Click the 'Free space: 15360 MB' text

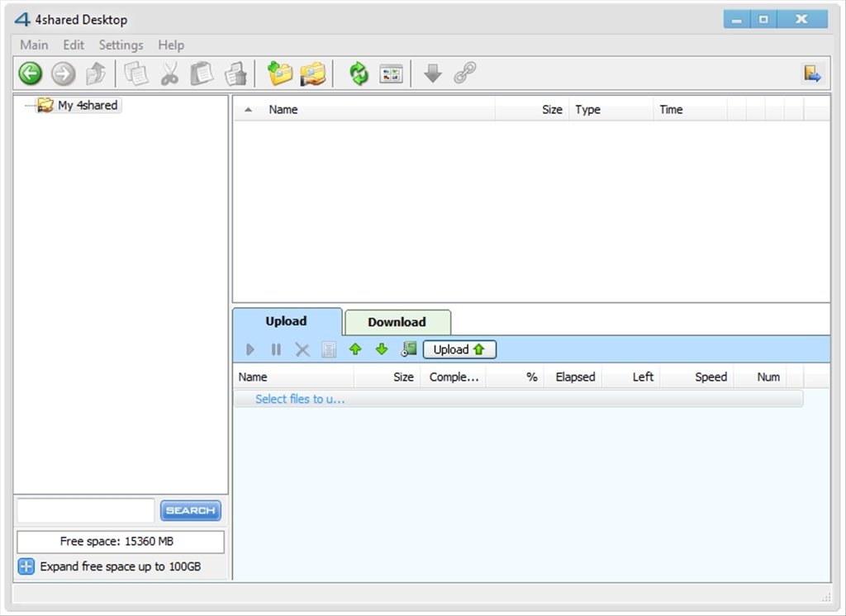(x=116, y=541)
